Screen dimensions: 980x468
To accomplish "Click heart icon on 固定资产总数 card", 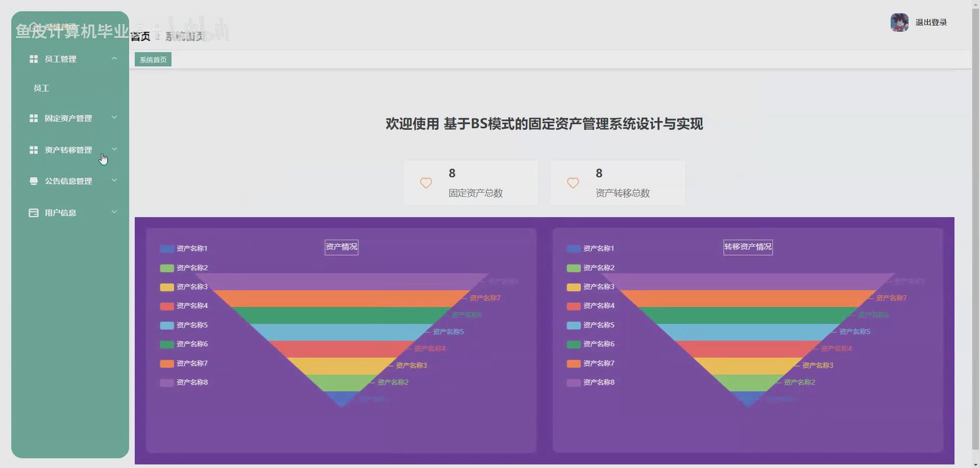I will pyautogui.click(x=426, y=183).
